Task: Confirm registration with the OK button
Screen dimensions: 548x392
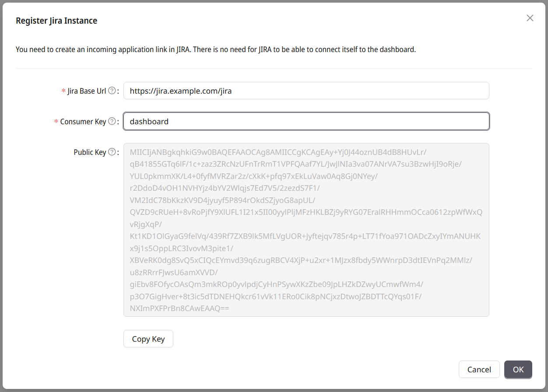Action: tap(518, 369)
